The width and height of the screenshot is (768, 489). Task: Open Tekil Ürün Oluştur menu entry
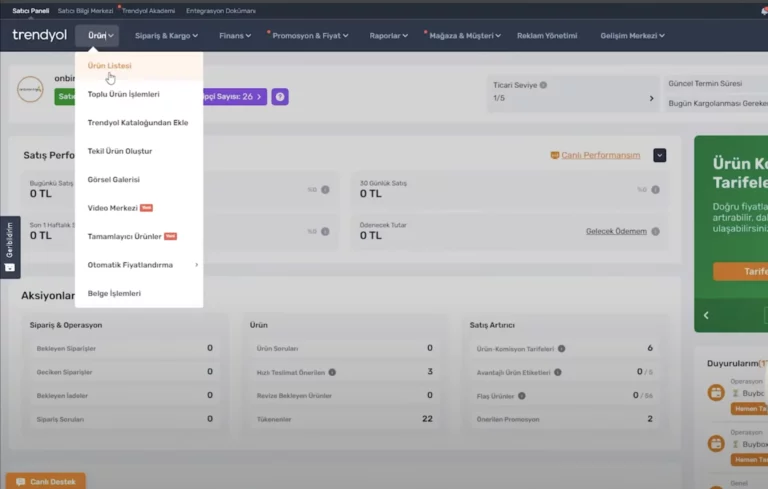pos(120,151)
